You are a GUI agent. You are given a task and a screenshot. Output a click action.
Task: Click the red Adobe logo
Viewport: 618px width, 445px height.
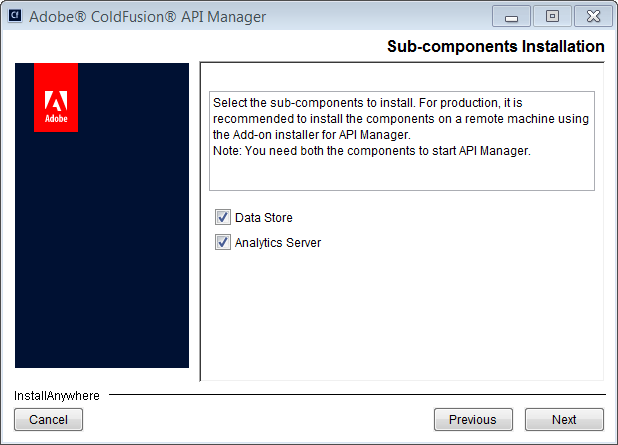click(x=56, y=98)
